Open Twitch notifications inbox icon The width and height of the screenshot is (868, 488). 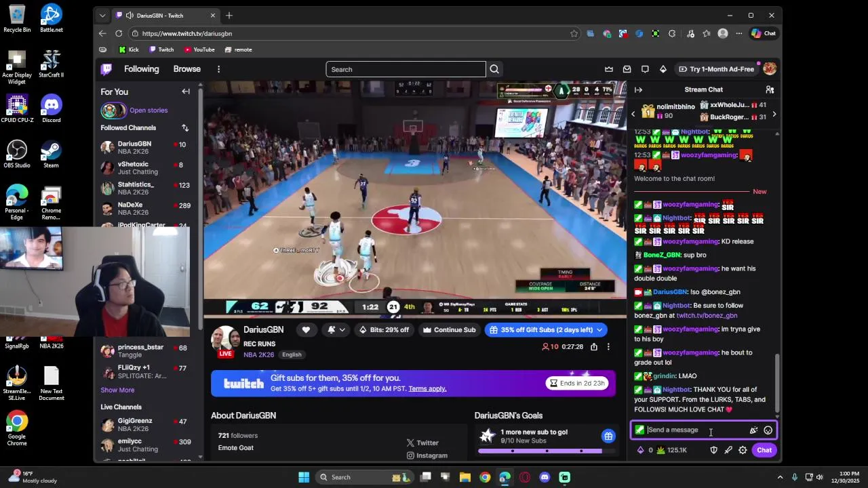click(627, 69)
